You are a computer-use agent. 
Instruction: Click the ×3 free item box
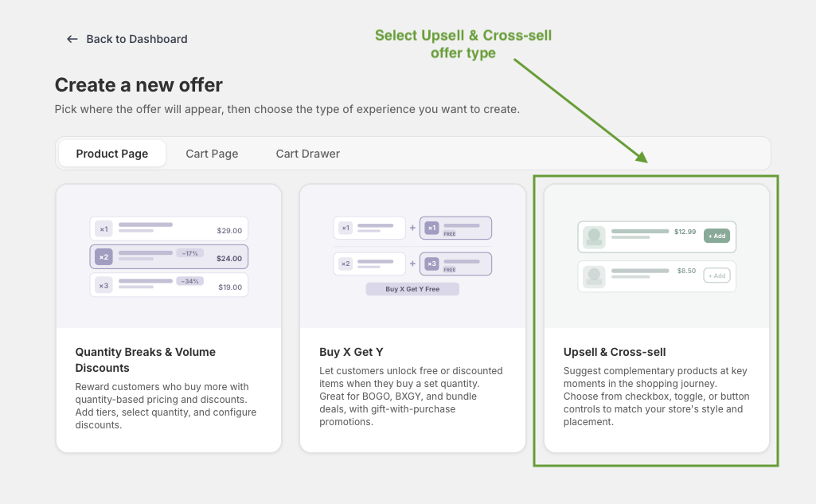[455, 264]
